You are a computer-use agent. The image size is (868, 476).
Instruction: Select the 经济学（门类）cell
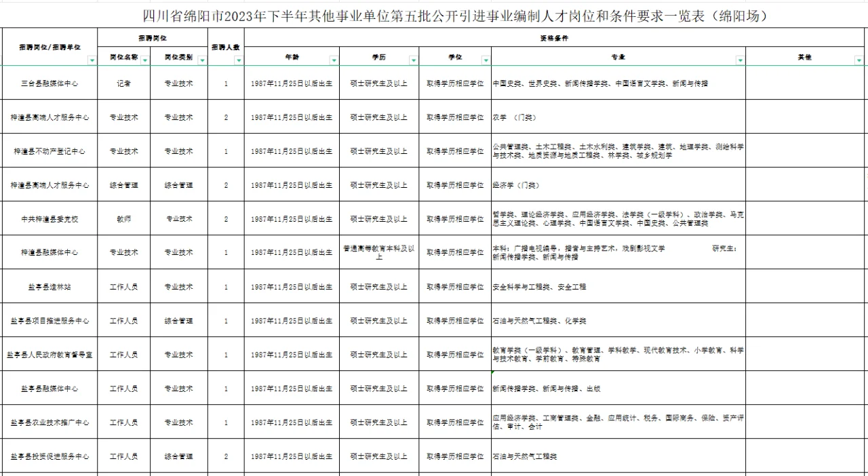coord(618,185)
